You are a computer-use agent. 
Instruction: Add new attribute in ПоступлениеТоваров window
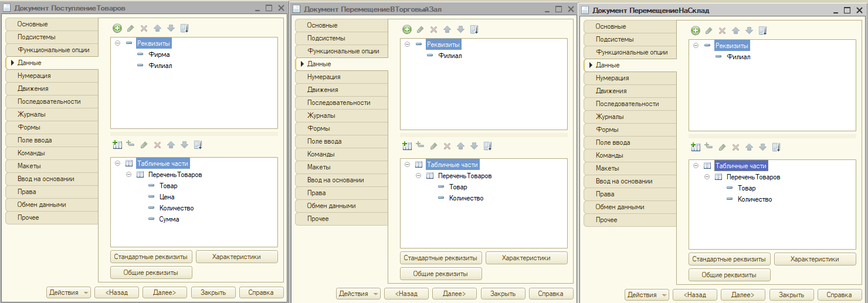pyautogui.click(x=117, y=28)
